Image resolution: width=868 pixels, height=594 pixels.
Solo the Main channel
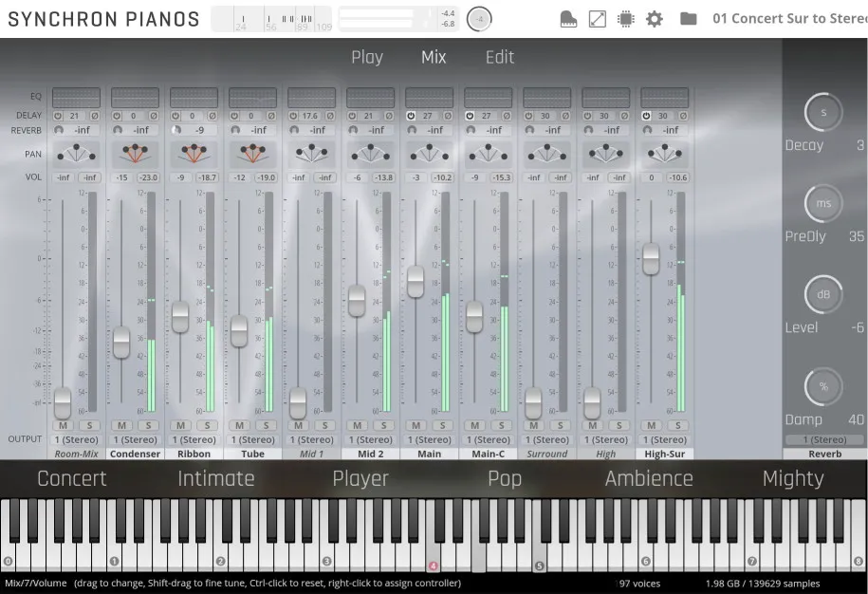coord(441,426)
